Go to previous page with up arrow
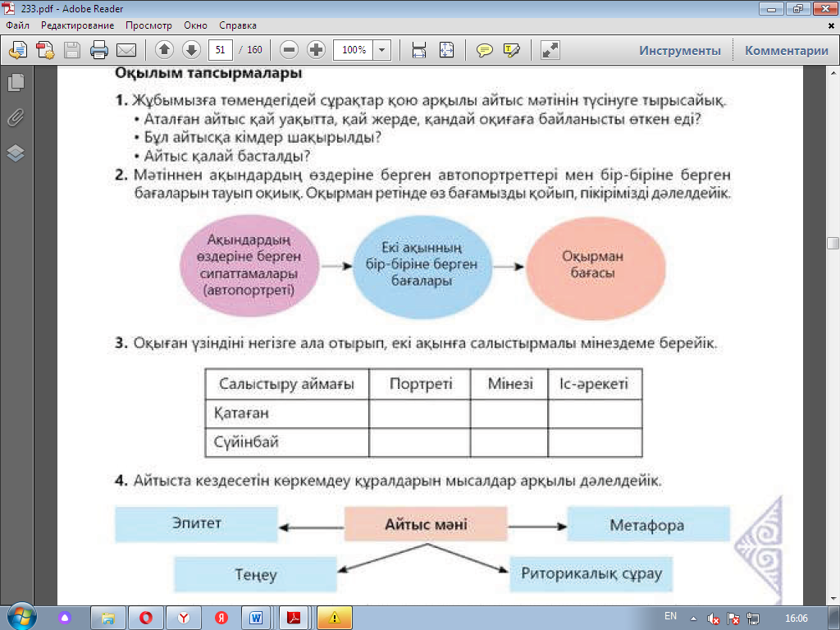 tap(164, 50)
